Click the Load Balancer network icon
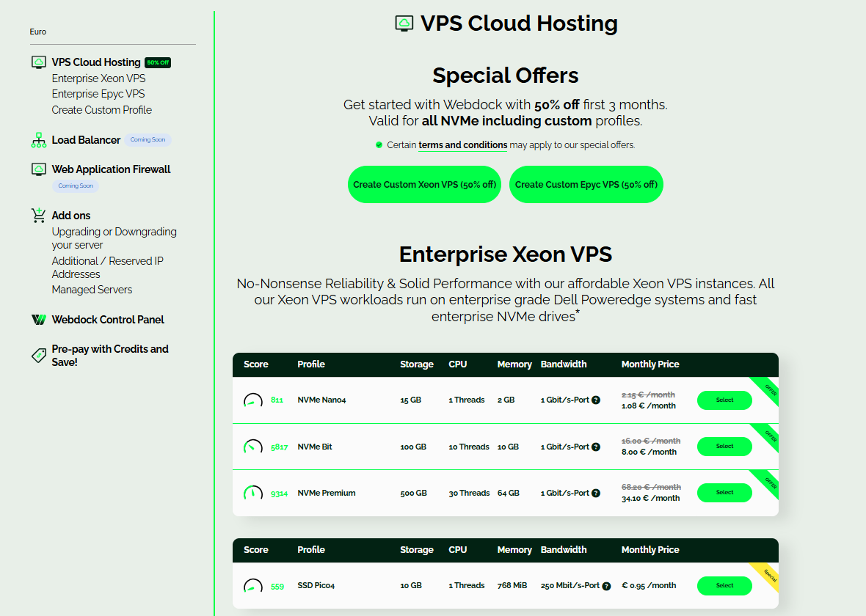866x616 pixels. [x=39, y=140]
